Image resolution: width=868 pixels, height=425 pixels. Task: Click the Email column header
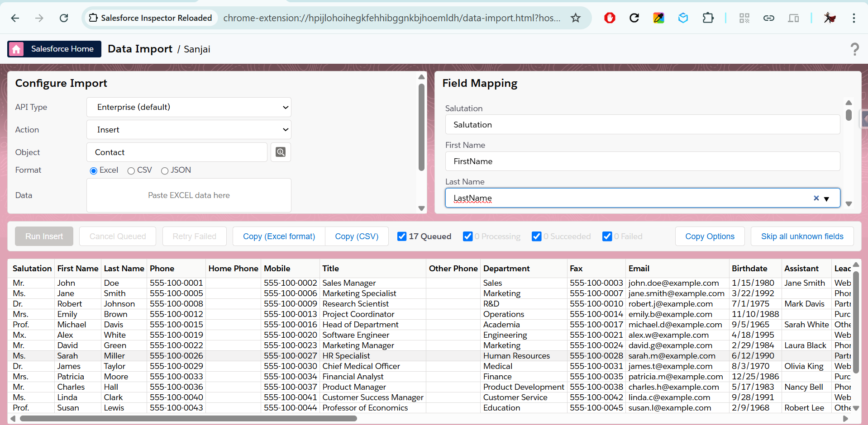pyautogui.click(x=639, y=269)
